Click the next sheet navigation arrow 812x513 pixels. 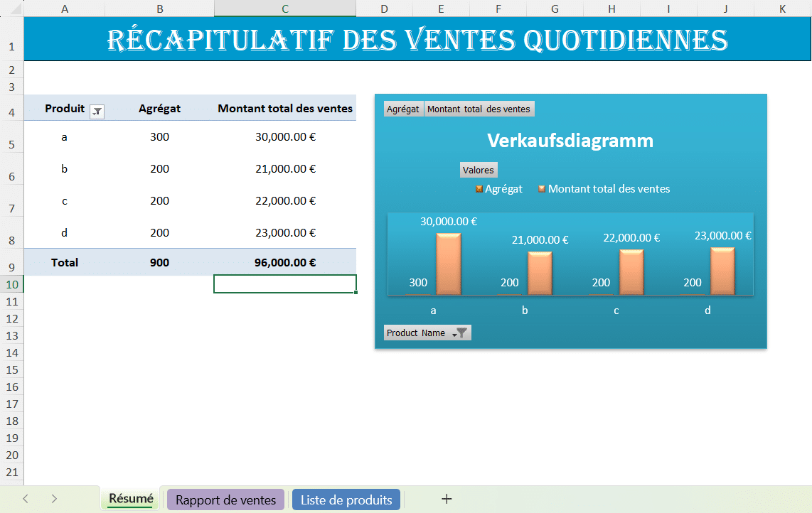click(x=54, y=499)
